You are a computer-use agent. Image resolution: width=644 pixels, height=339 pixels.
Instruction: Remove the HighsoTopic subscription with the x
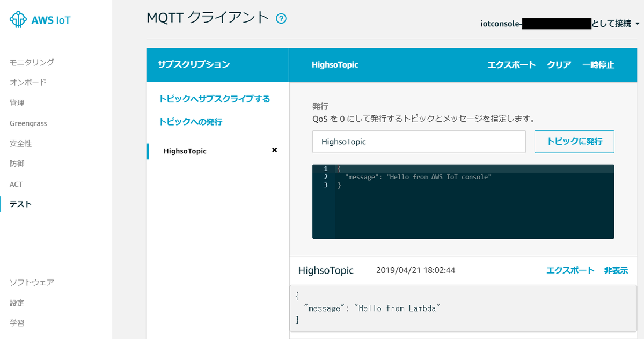tap(275, 150)
